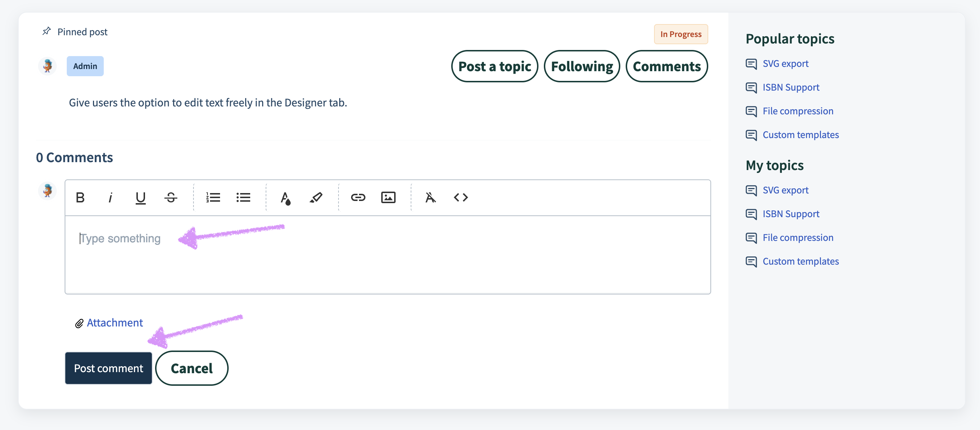Insert an image into the comment
Viewport: 980px width, 430px height.
[x=388, y=197]
